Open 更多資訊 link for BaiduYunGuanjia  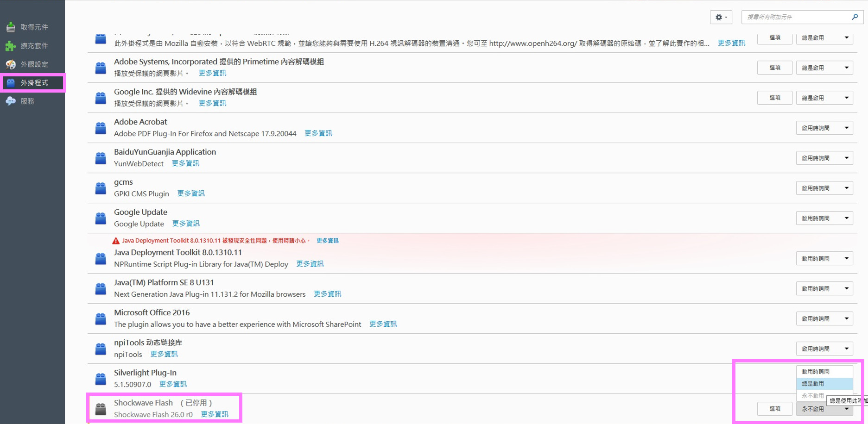(x=185, y=163)
